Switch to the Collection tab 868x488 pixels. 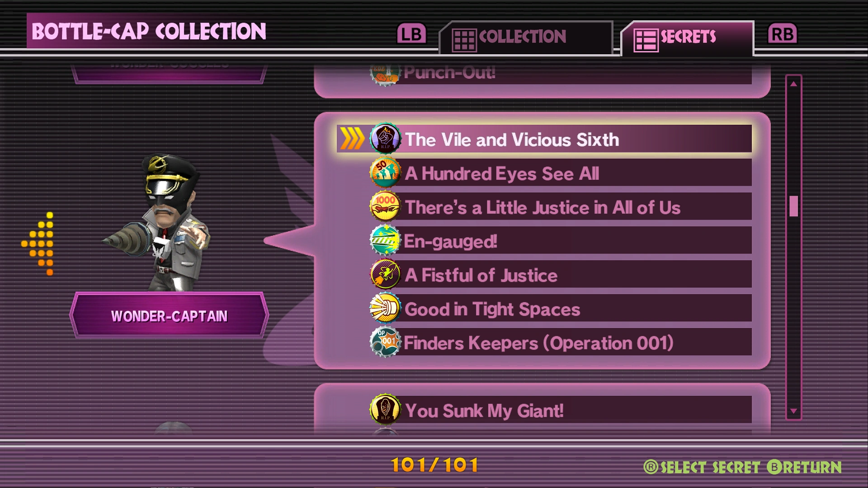pos(526,38)
